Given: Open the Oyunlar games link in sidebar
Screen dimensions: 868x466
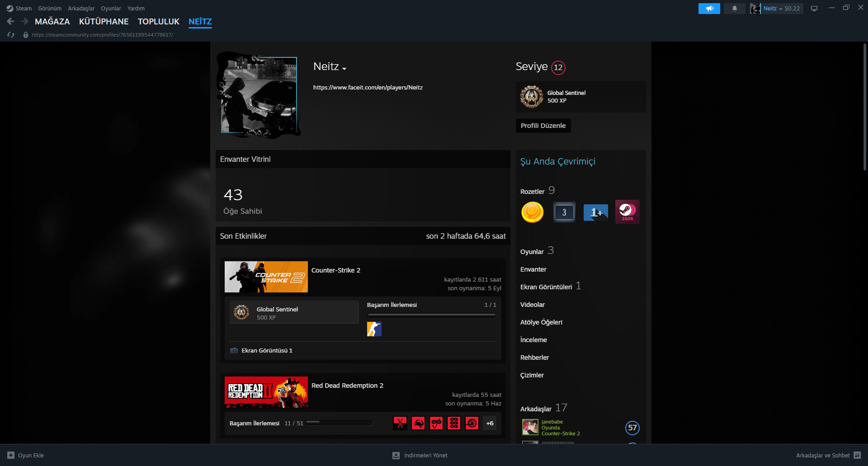Looking at the screenshot, I should [532, 252].
